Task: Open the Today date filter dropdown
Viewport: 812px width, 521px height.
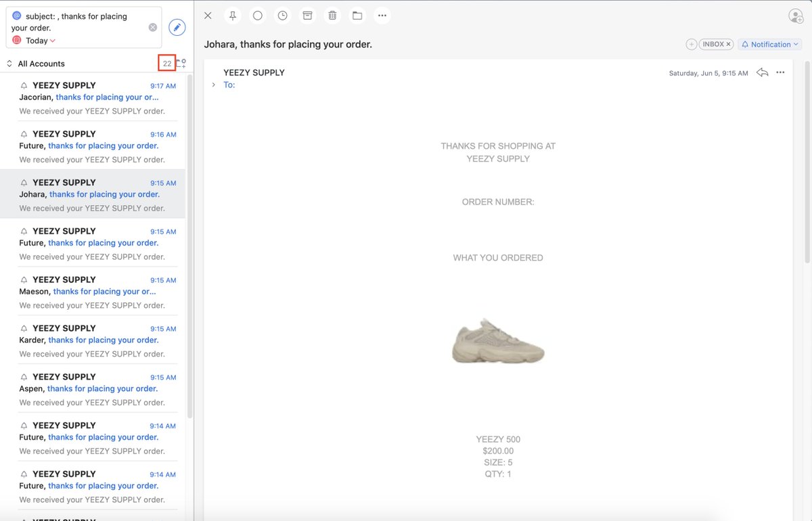Action: point(41,41)
